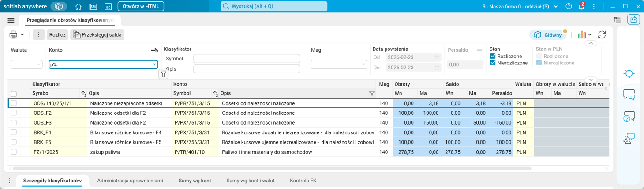Open the Mag dropdown list
The height and width of the screenshot is (189, 644).
pyautogui.click(x=339, y=64)
